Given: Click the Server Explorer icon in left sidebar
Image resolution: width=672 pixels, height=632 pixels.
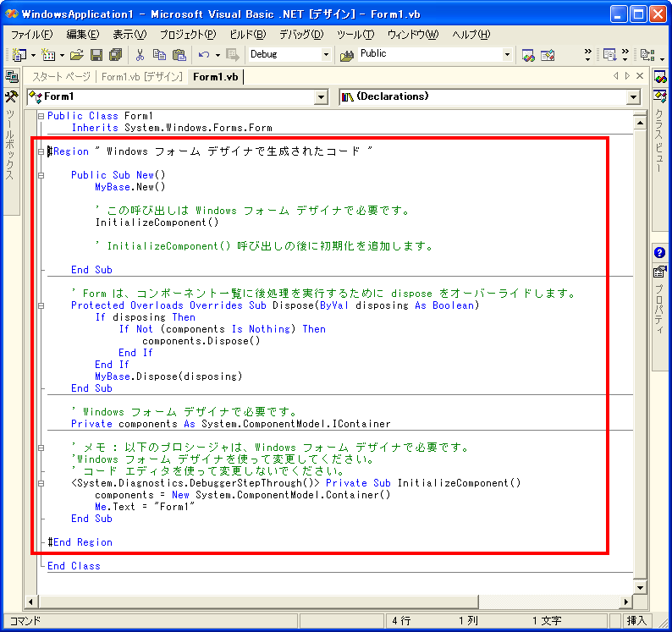Looking at the screenshot, I should (x=12, y=77).
